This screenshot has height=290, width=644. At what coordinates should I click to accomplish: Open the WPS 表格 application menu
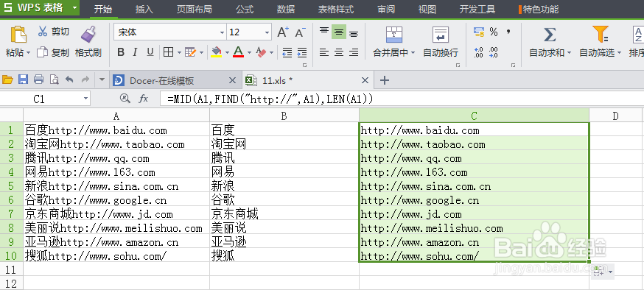tap(40, 8)
